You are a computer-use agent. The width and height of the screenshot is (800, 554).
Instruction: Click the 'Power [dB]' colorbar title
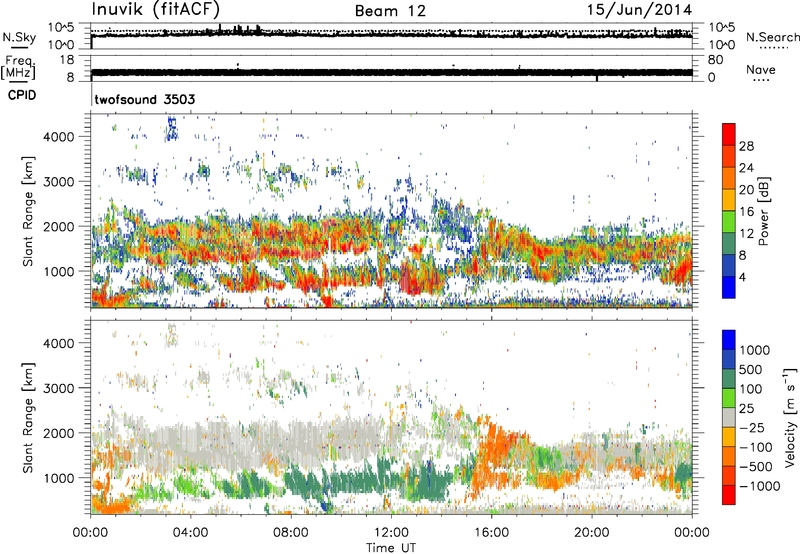pos(764,211)
